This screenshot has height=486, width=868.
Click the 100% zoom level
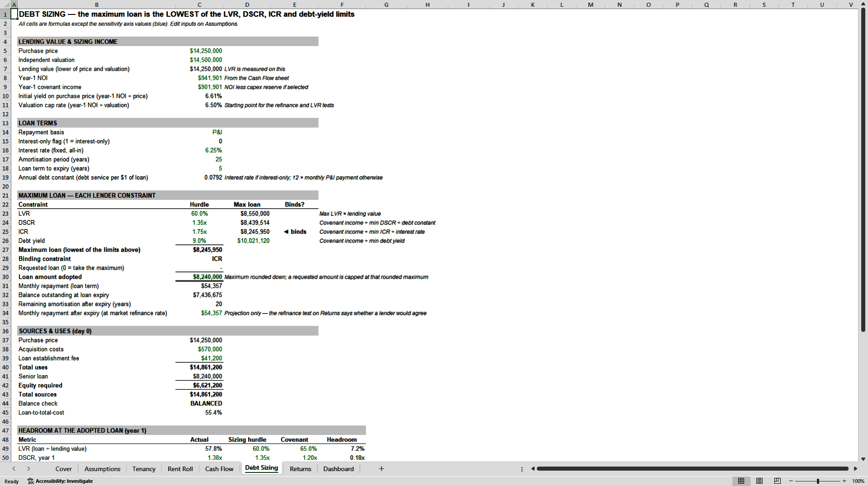tap(858, 481)
